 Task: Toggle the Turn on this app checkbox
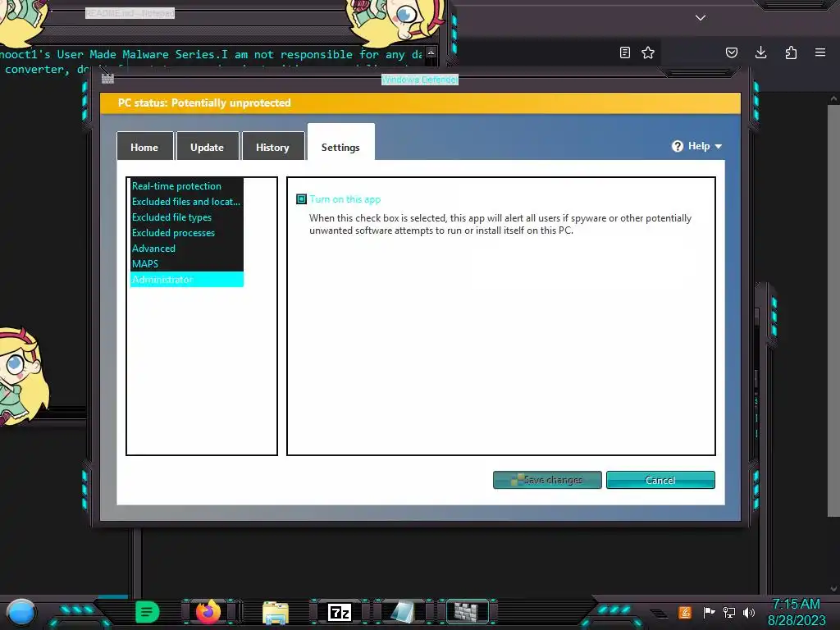coord(302,199)
